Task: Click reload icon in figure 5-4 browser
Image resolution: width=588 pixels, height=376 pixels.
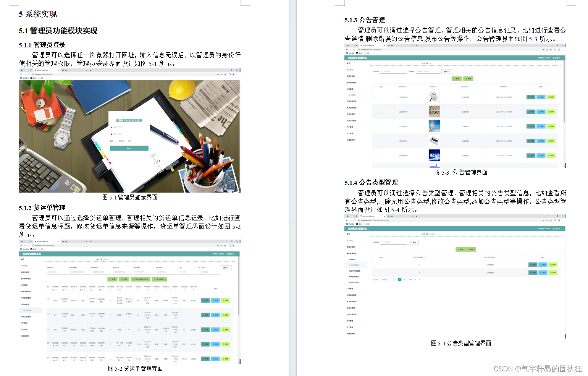Action: pyautogui.click(x=354, y=220)
